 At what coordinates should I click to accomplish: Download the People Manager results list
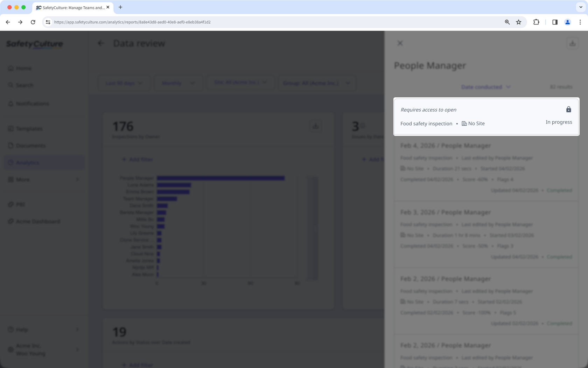click(572, 43)
